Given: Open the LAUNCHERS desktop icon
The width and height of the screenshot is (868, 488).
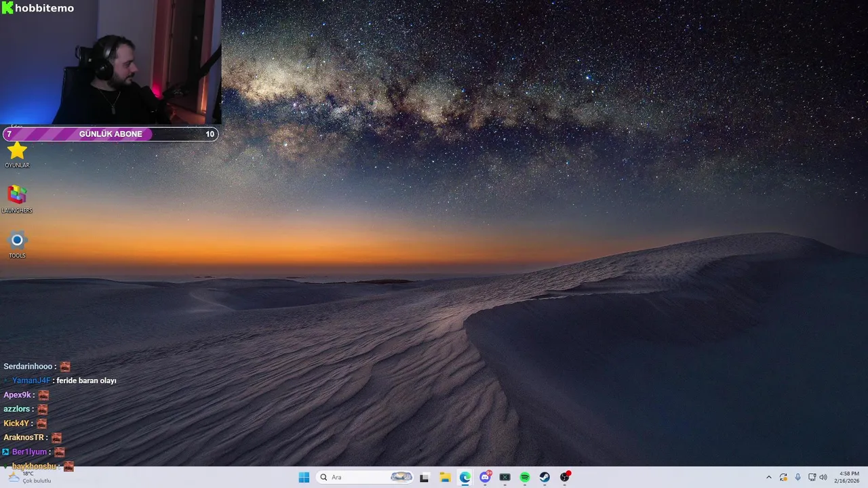Looking at the screenshot, I should pos(17,199).
